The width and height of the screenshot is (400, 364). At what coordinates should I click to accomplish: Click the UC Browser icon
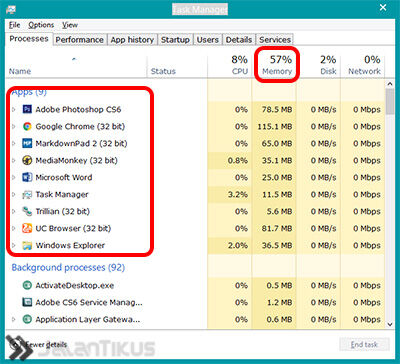(x=27, y=228)
